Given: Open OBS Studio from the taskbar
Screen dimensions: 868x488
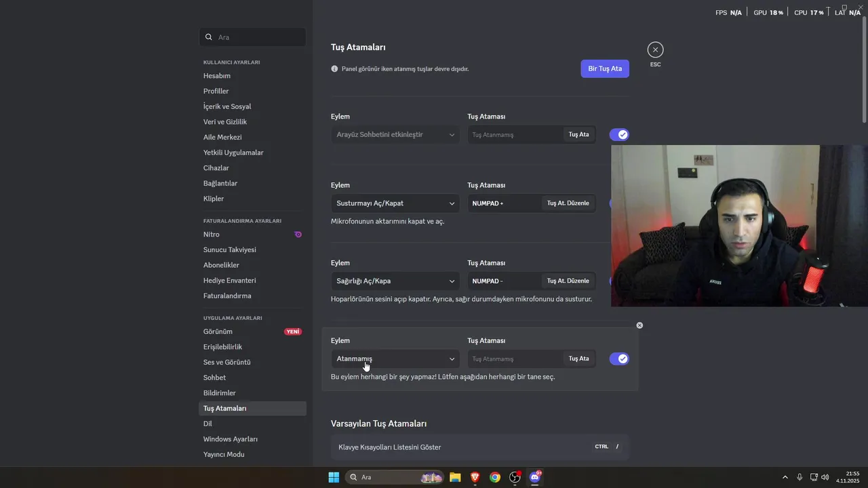Looking at the screenshot, I should (515, 477).
